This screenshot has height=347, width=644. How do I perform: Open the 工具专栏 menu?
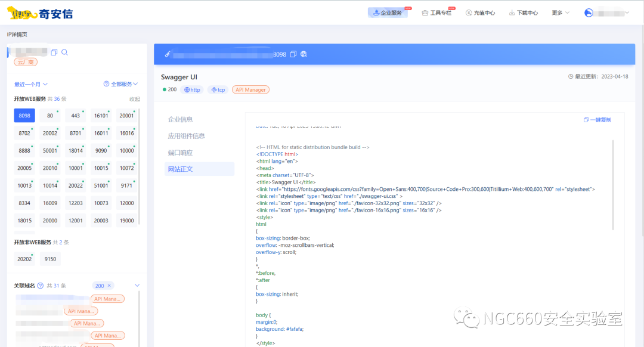(x=436, y=13)
